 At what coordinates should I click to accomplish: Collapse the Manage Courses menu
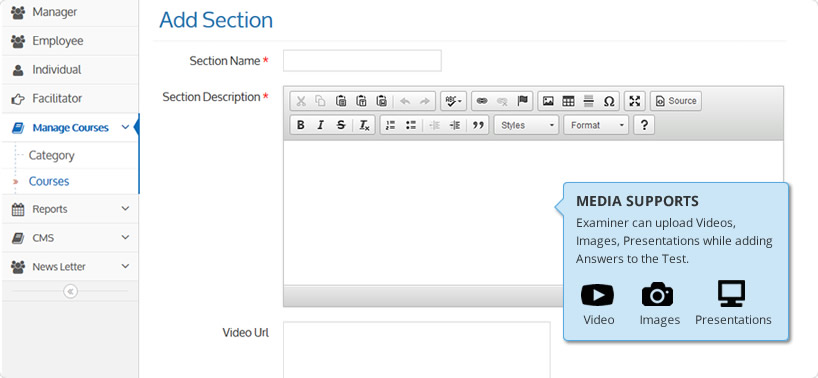70,127
